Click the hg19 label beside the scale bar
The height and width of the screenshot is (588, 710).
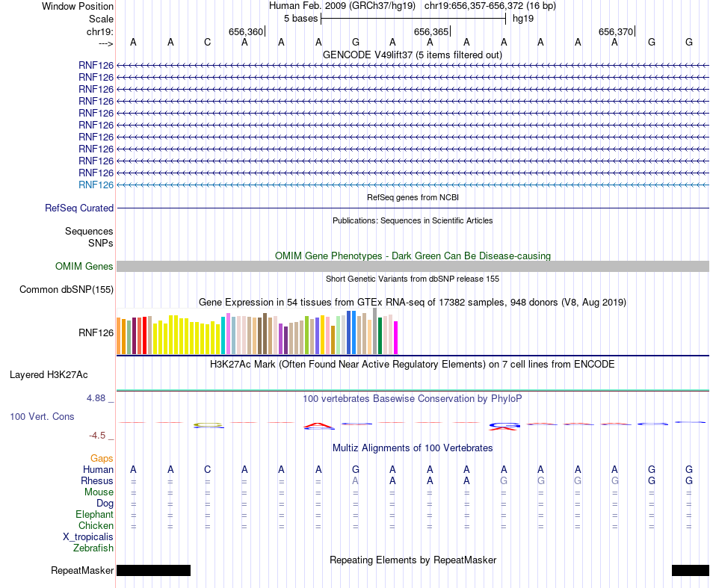click(523, 19)
